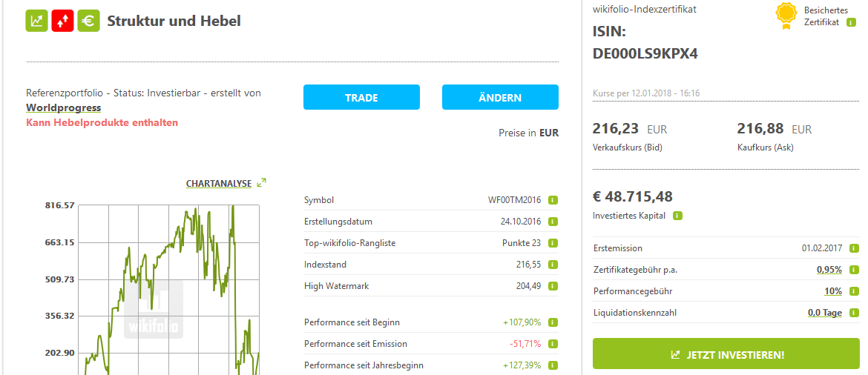Click info icon in the Symbol row
The width and height of the screenshot is (868, 375).
tap(553, 200)
